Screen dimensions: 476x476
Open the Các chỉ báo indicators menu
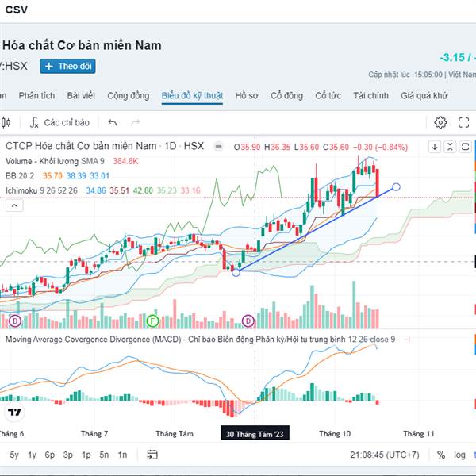click(x=59, y=123)
